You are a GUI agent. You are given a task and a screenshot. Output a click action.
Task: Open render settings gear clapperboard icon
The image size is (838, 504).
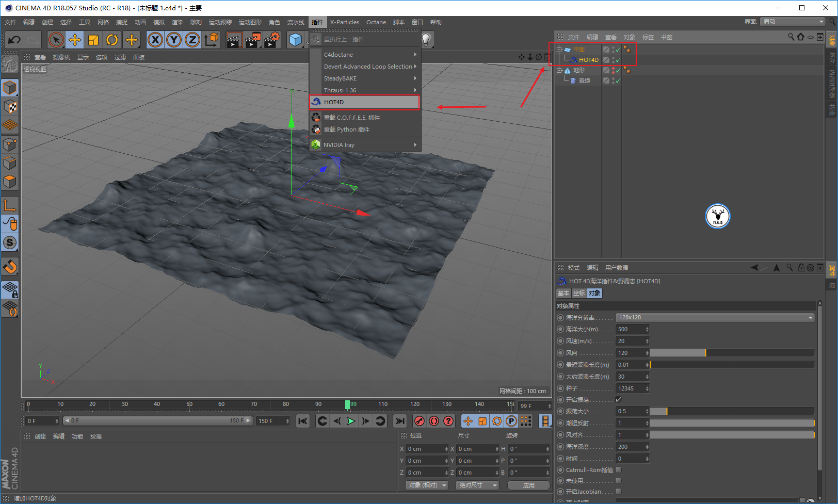(272, 40)
